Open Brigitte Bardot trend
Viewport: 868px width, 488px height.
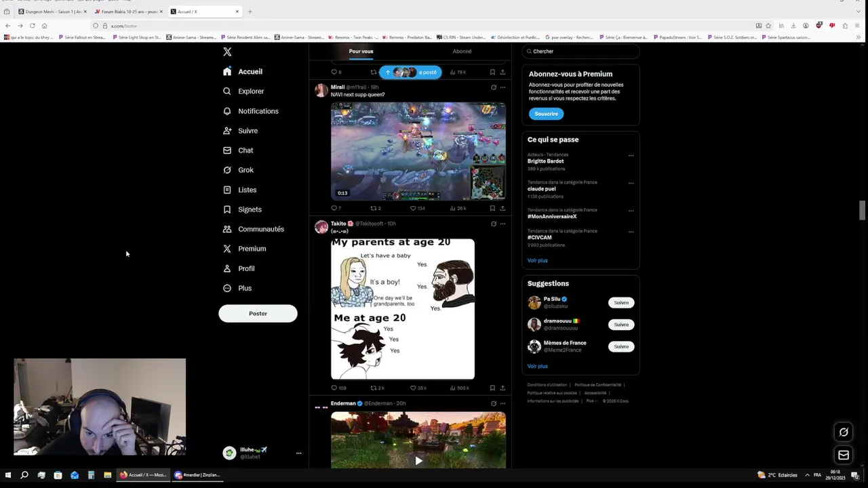tap(545, 161)
